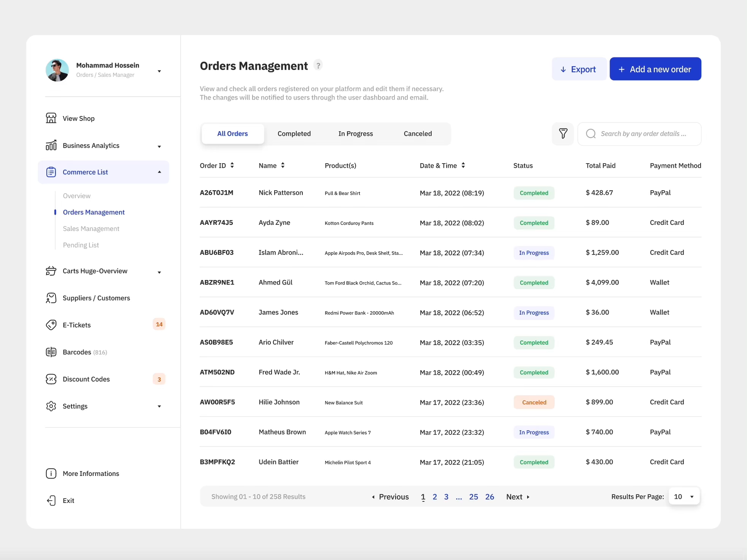
Task: Click in the order search field
Action: pos(640,134)
